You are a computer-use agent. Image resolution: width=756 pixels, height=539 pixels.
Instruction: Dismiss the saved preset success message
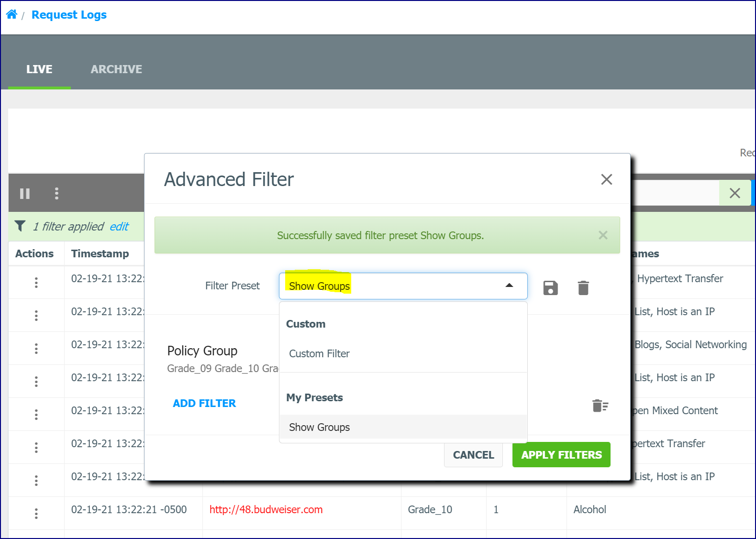pos(603,235)
